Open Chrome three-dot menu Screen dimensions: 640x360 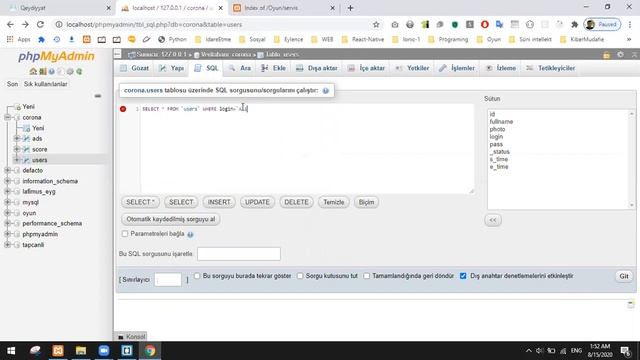pyautogui.click(x=630, y=24)
